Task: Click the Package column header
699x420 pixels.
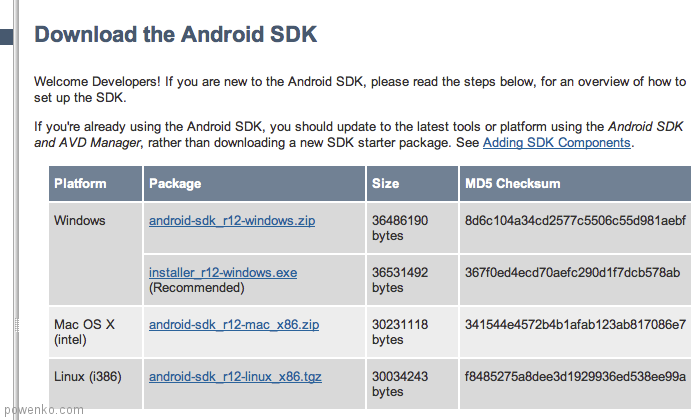Action: pos(254,184)
